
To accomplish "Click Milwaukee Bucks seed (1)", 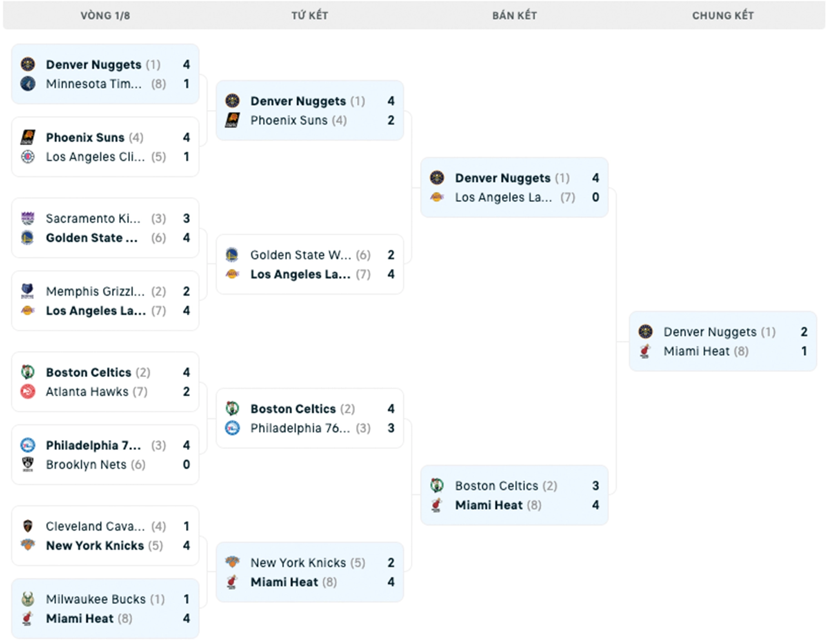I will [x=157, y=599].
